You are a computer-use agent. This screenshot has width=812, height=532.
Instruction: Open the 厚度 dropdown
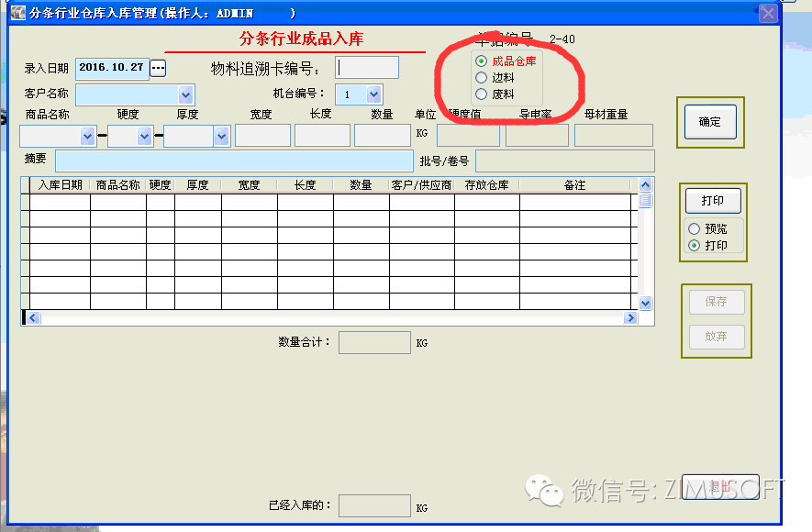220,136
